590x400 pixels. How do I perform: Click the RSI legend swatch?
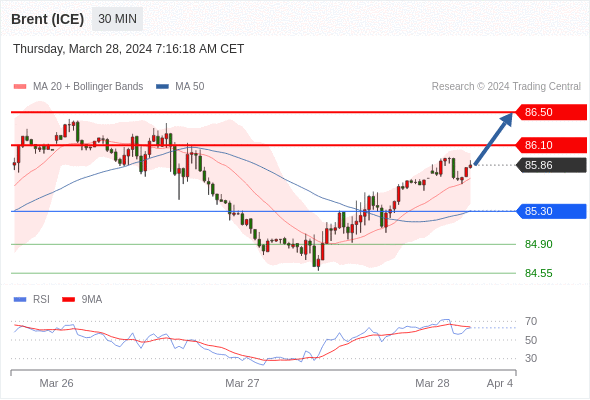point(20,300)
